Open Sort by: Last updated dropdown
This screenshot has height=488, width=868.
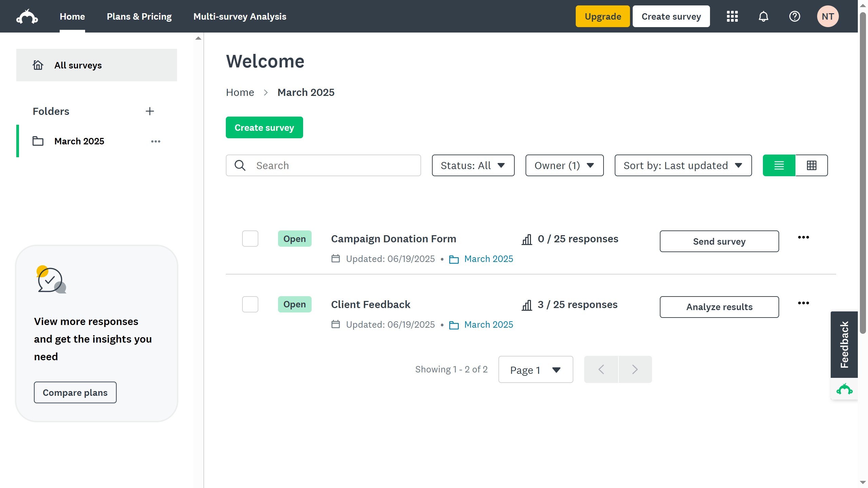click(x=683, y=165)
